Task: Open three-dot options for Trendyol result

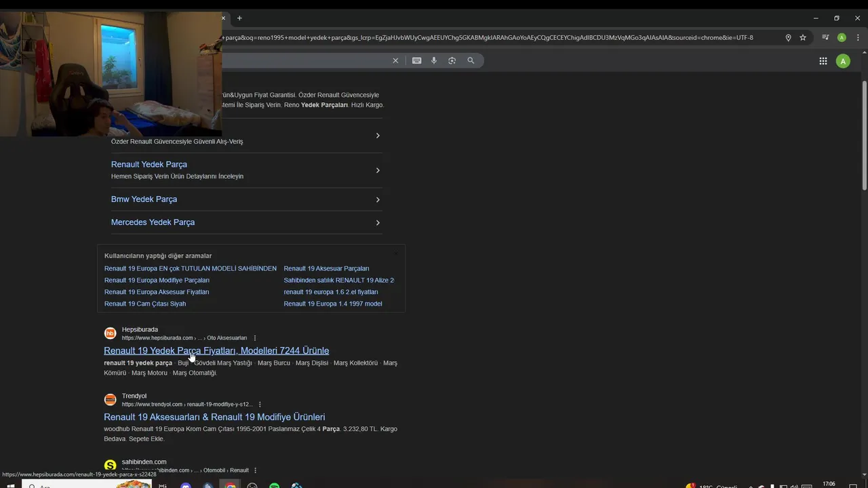Action: tap(260, 405)
